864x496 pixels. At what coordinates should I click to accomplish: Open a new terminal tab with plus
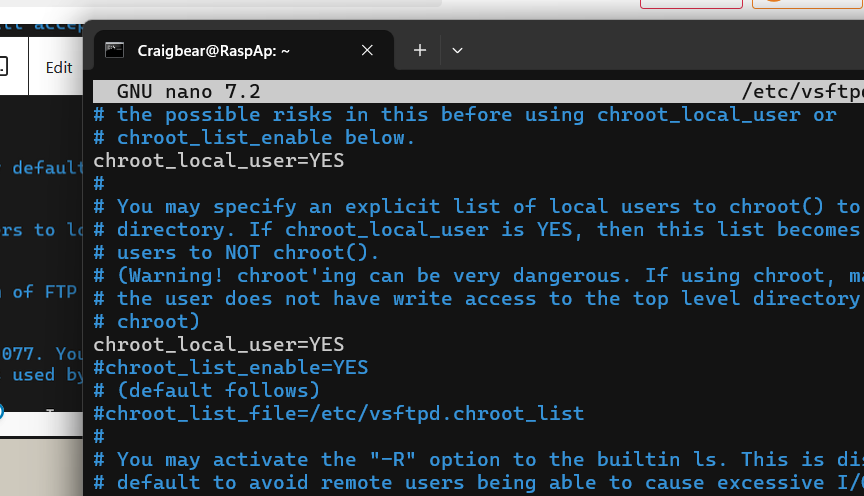point(420,50)
